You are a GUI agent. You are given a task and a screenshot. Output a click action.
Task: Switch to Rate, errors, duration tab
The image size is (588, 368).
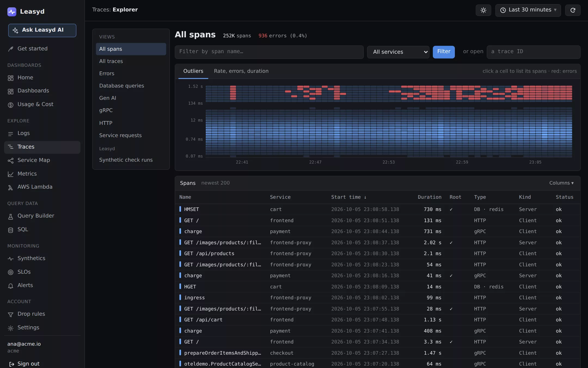(x=241, y=71)
